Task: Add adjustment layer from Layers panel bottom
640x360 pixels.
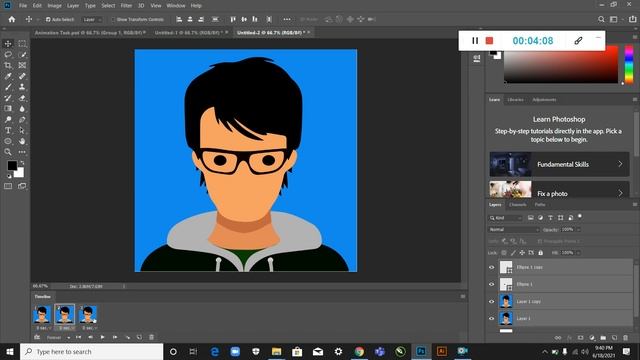Action: (592, 338)
